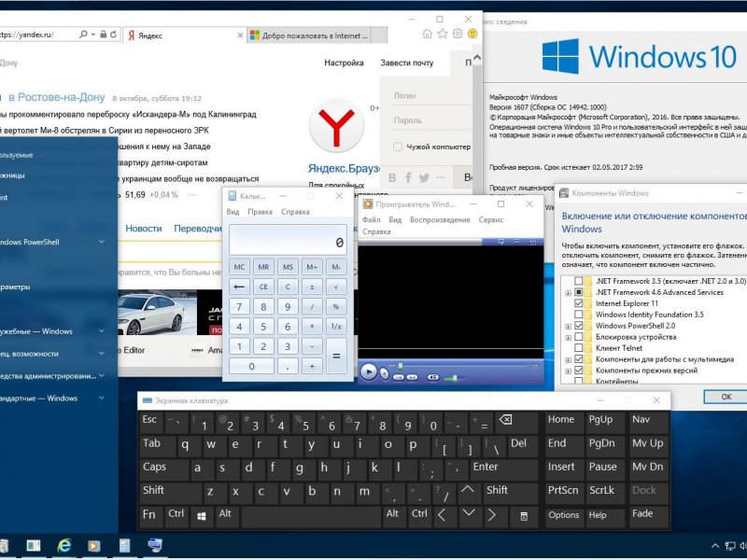Uncheck Internet Explorer 11 component
747x560 pixels.
point(578,303)
